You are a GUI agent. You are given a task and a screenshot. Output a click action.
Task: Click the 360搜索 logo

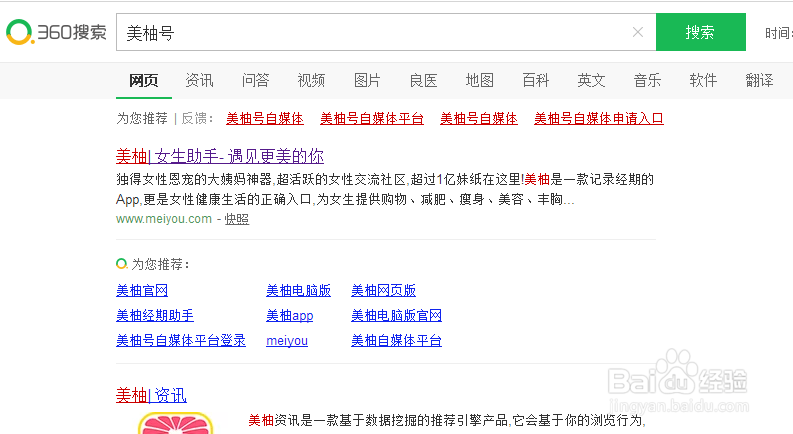point(56,32)
